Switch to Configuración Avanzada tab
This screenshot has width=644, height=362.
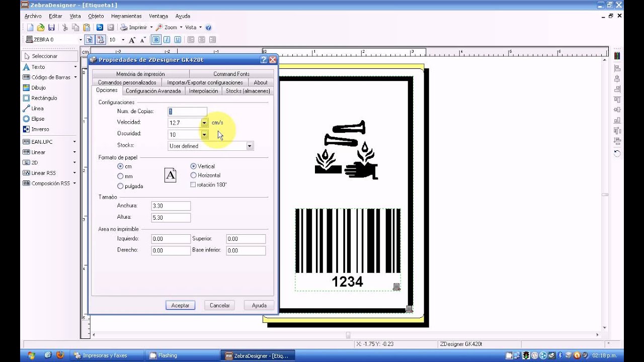pos(153,91)
